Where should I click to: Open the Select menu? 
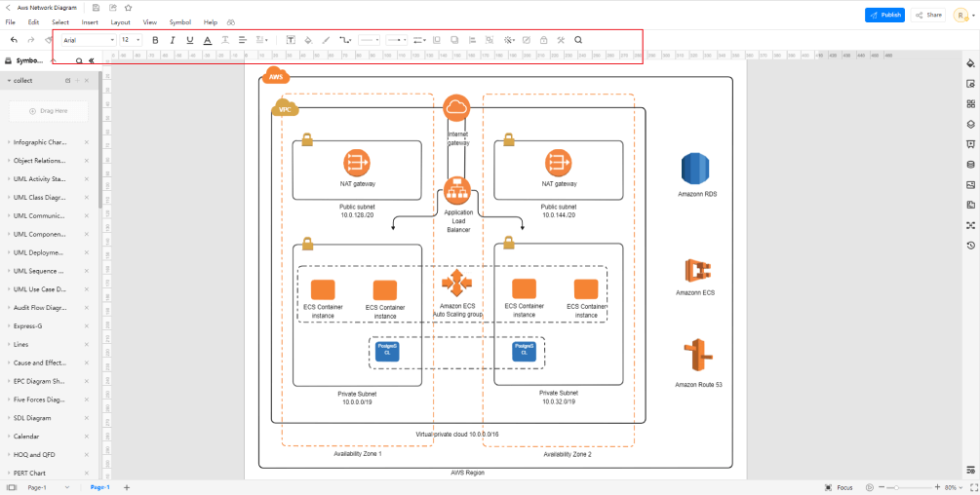click(60, 22)
